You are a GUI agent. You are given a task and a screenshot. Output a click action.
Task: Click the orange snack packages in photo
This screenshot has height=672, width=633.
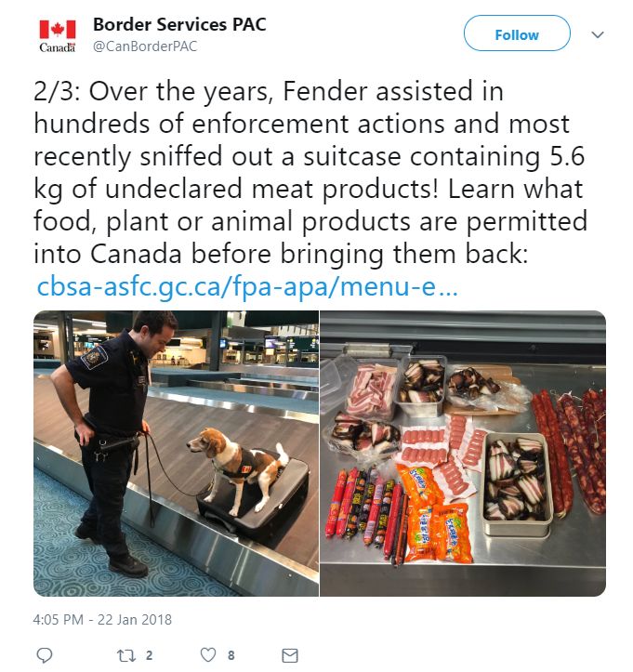(433, 516)
